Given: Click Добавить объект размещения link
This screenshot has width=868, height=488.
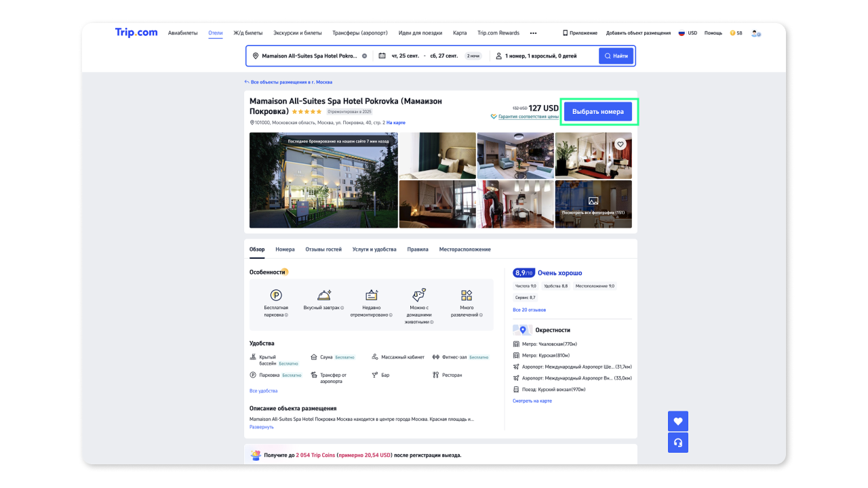Looking at the screenshot, I should [638, 33].
